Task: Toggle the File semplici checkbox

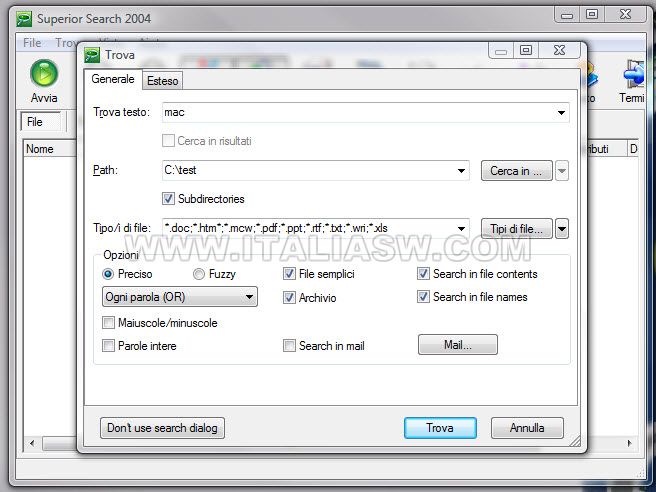Action: coord(289,274)
